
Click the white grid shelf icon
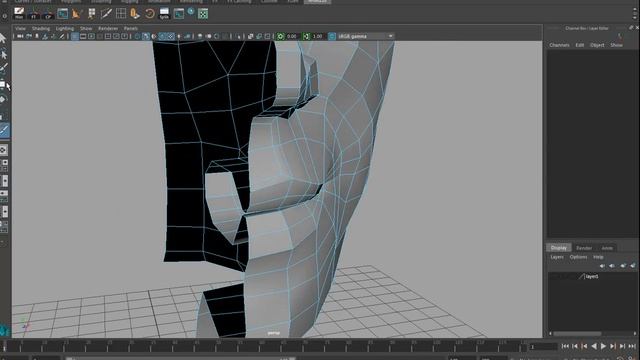pos(121,13)
